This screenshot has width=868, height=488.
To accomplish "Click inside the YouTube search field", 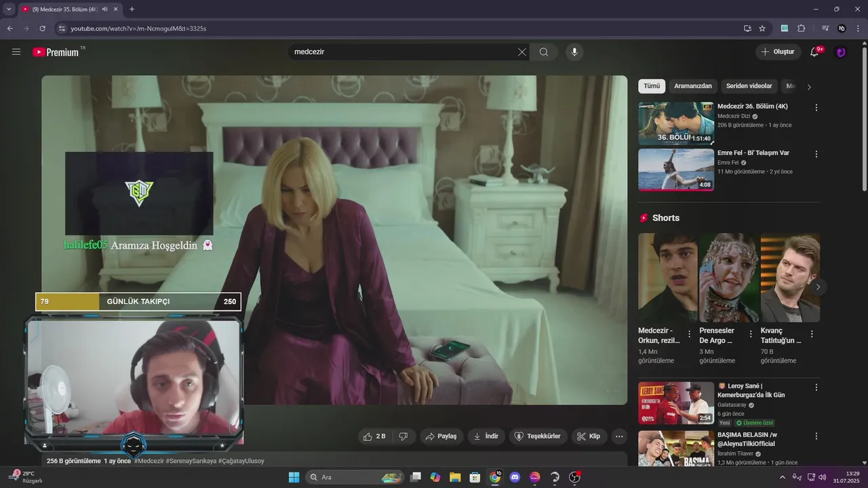I will 403,52.
